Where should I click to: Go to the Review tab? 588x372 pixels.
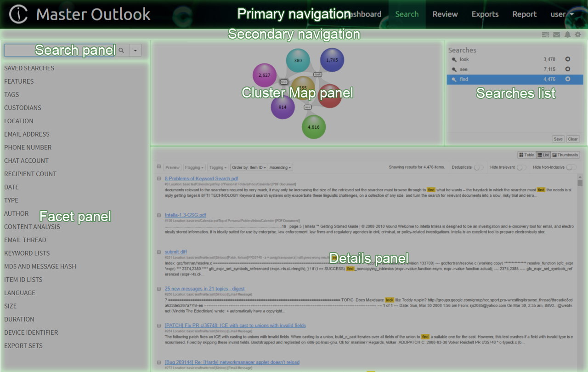coord(445,14)
